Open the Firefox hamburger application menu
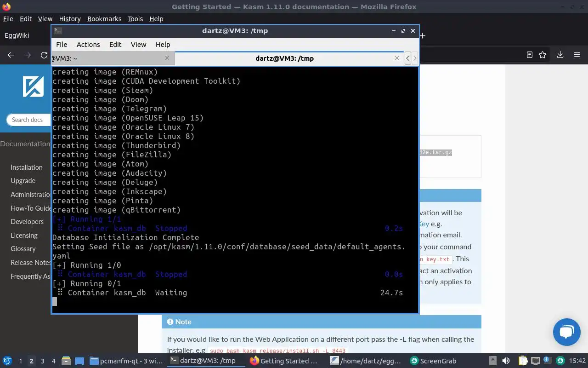Viewport: 588px width, 368px height. 577,55
